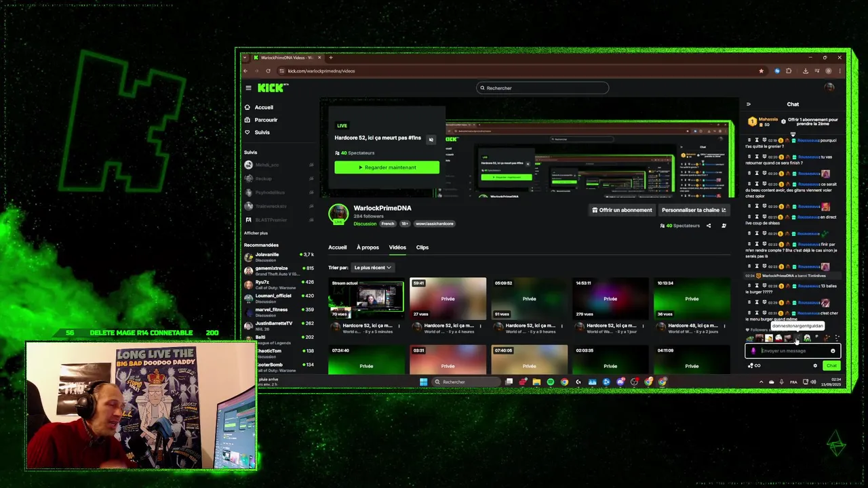
Task: Open marvel_fitness recommended channel
Action: pyautogui.click(x=279, y=312)
